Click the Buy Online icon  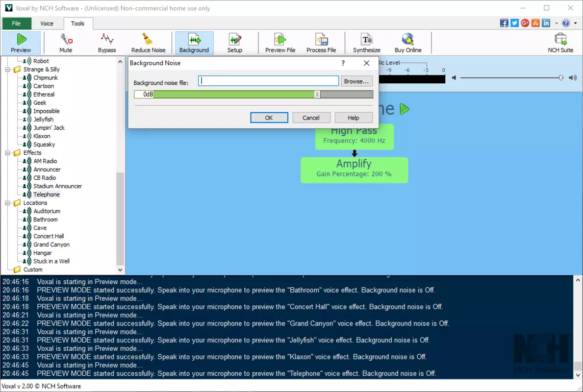pos(408,43)
